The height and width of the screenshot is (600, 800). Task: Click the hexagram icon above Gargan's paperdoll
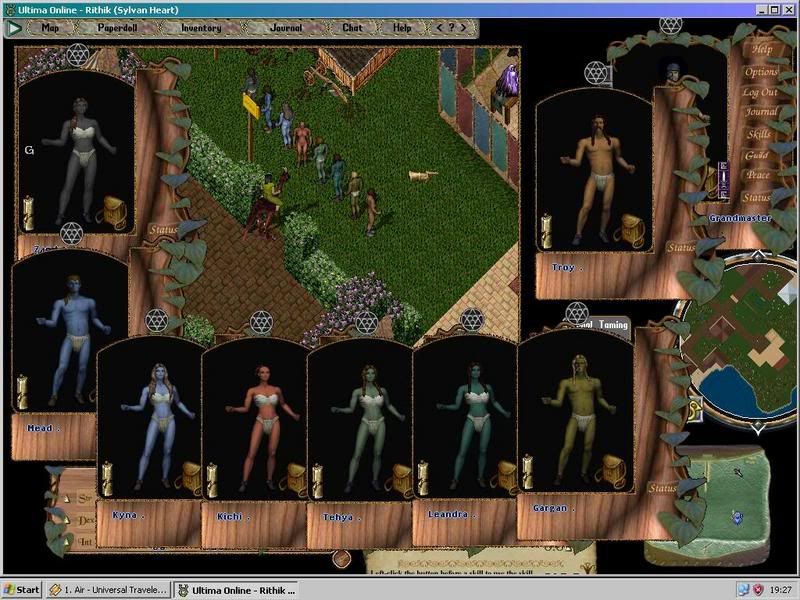tap(577, 313)
